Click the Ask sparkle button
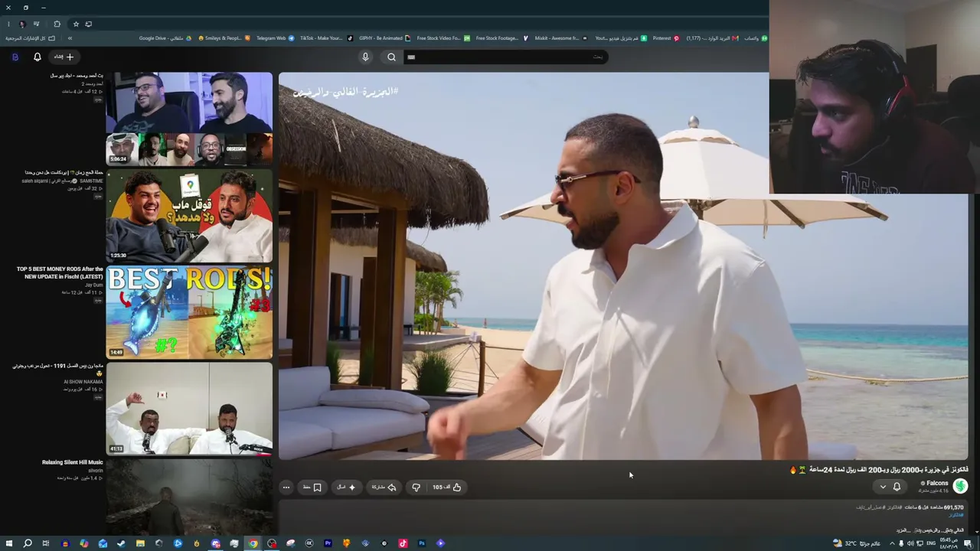 coord(347,487)
